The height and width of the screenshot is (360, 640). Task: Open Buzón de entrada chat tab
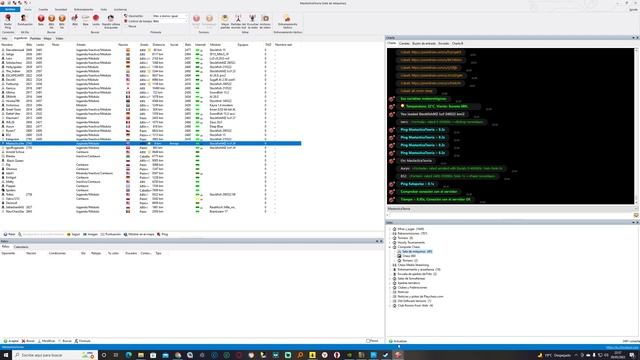pyautogui.click(x=424, y=43)
